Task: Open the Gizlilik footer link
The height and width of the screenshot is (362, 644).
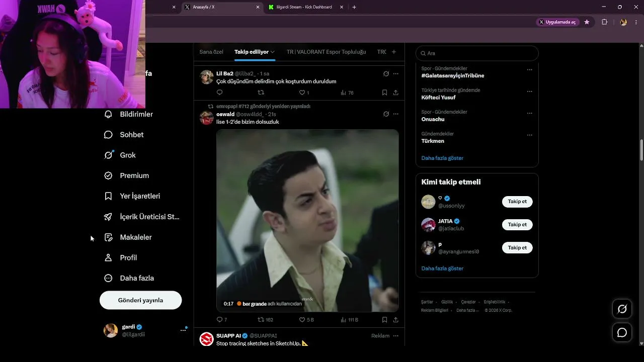Action: pyautogui.click(x=447, y=302)
